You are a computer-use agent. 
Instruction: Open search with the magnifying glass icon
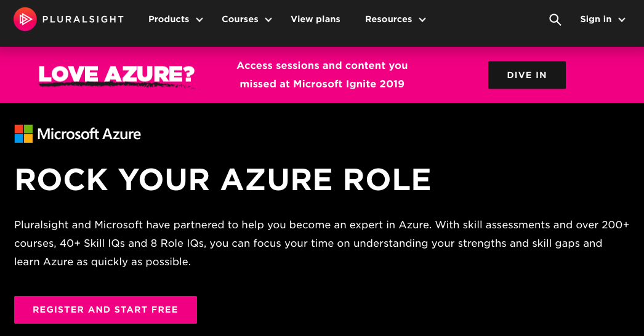(555, 20)
